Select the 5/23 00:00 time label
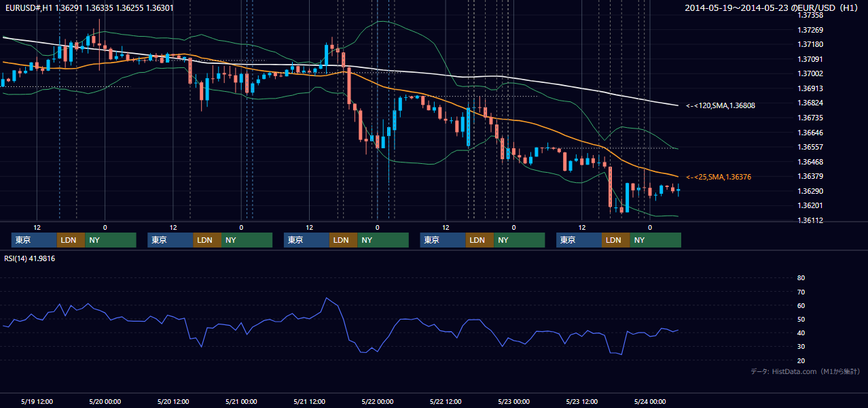 (x=513, y=401)
